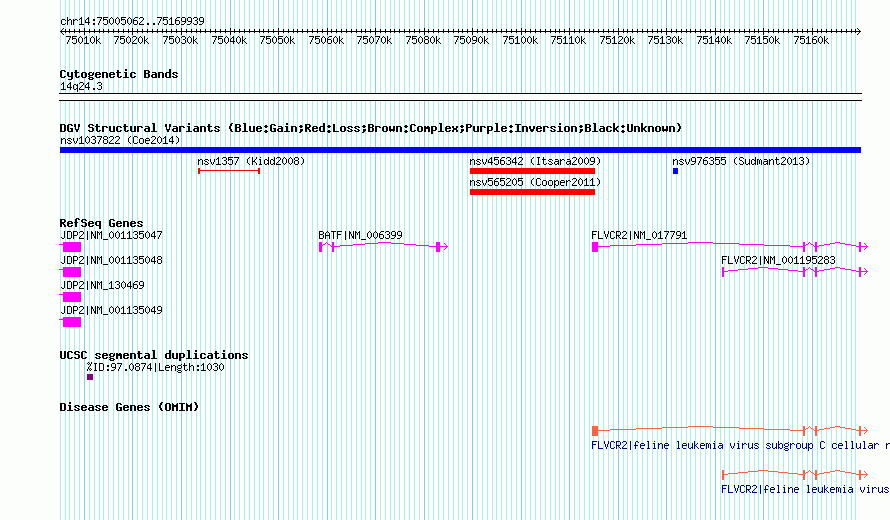
Task: Click the 75160k ruler tick label
Action: point(811,40)
